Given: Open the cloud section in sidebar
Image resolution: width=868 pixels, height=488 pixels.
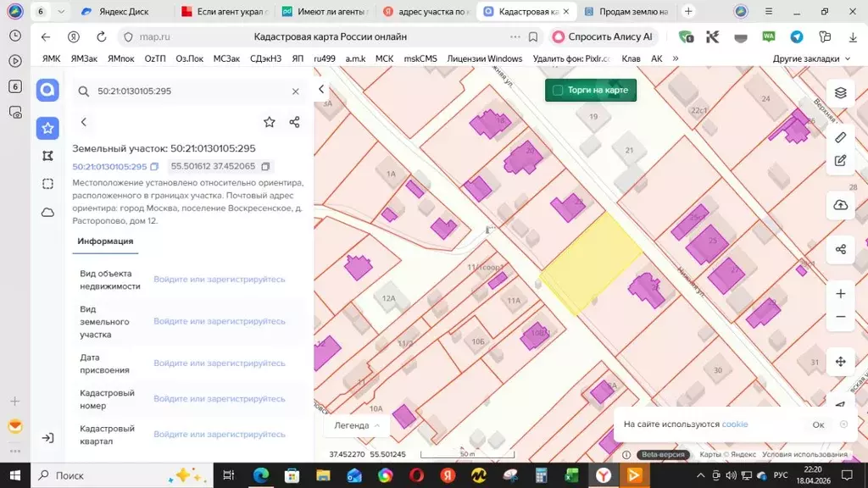Looking at the screenshot, I should (47, 212).
